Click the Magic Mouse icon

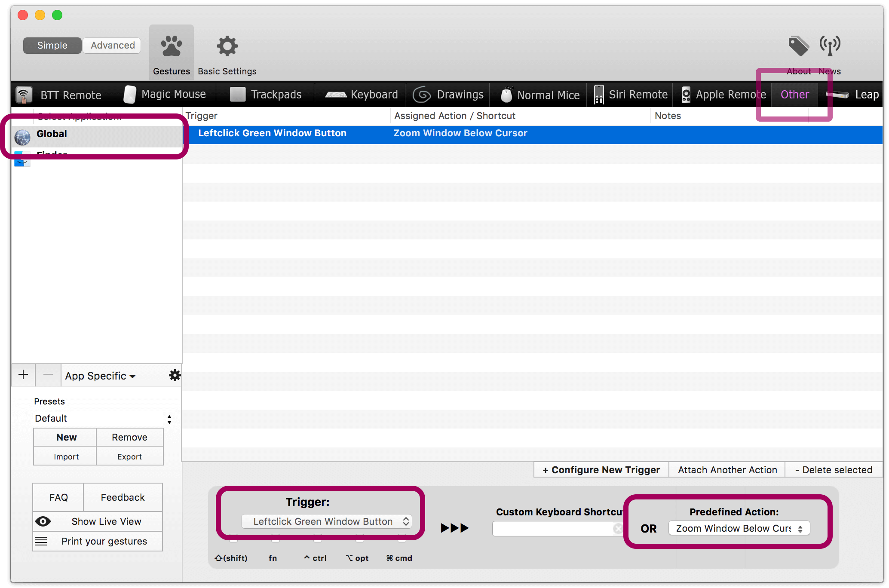[129, 95]
